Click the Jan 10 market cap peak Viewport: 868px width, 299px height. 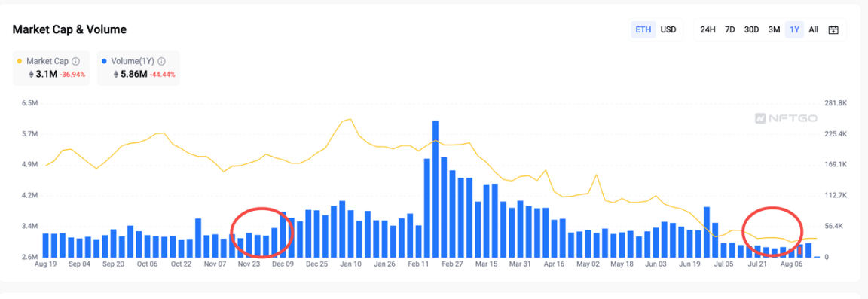click(x=350, y=119)
